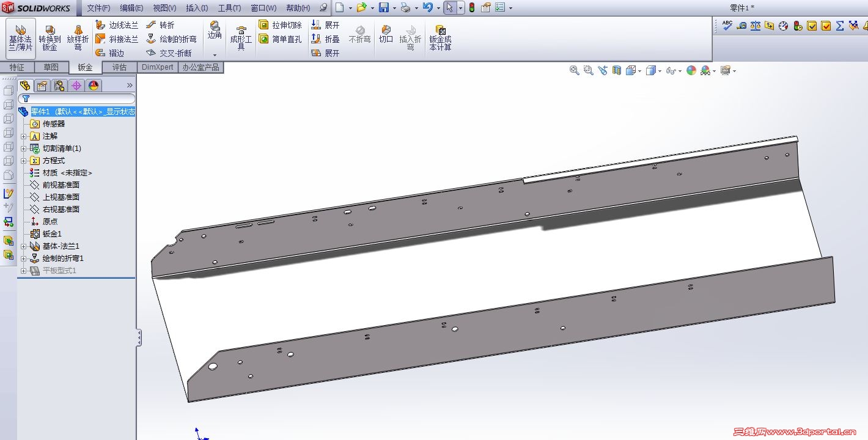Select the 原点 origin item
This screenshot has width=868, height=440.
pos(43,222)
